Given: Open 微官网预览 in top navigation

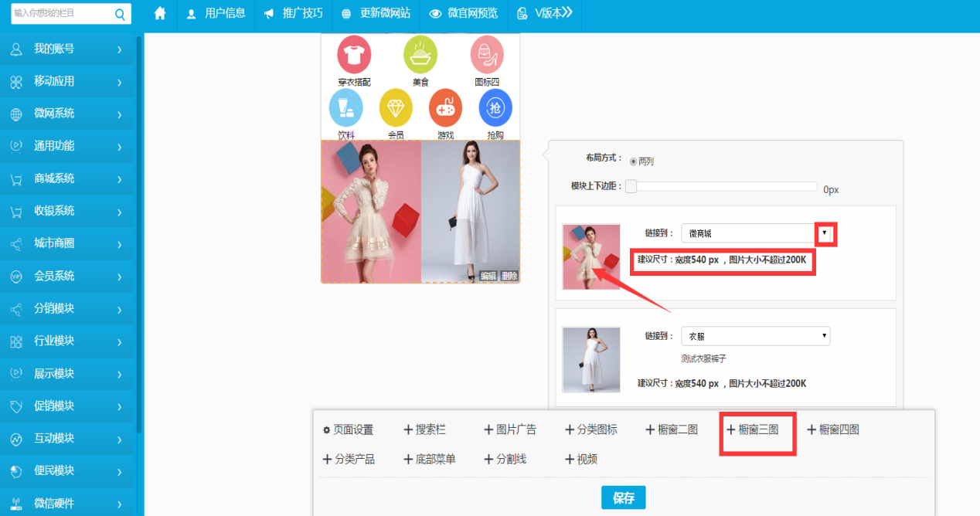Looking at the screenshot, I should click(x=464, y=13).
